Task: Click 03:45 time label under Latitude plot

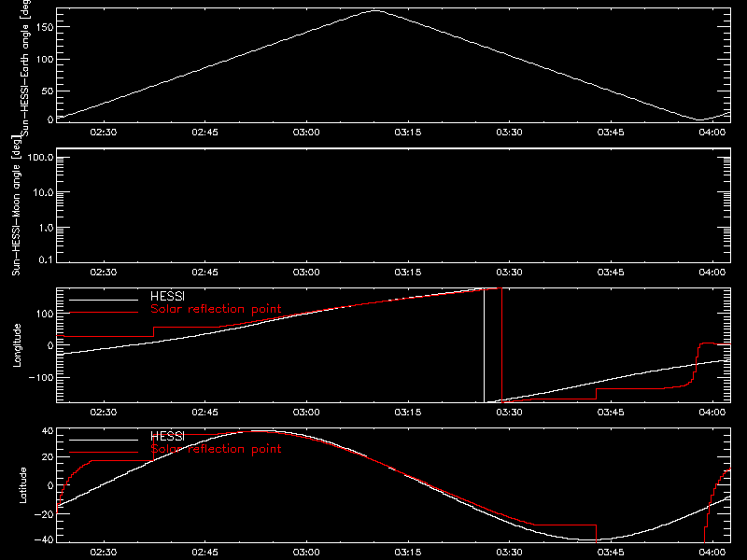Action: (x=611, y=553)
